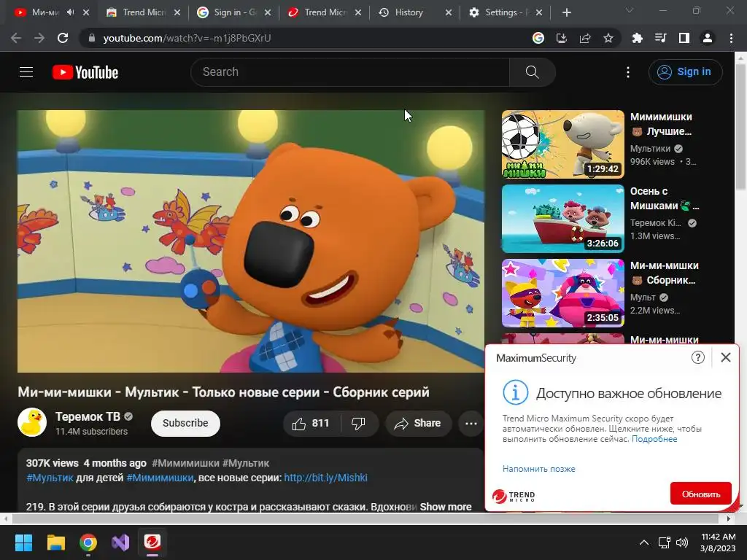Go to the YouTube home logo
Screen dimensions: 747x560
point(85,72)
